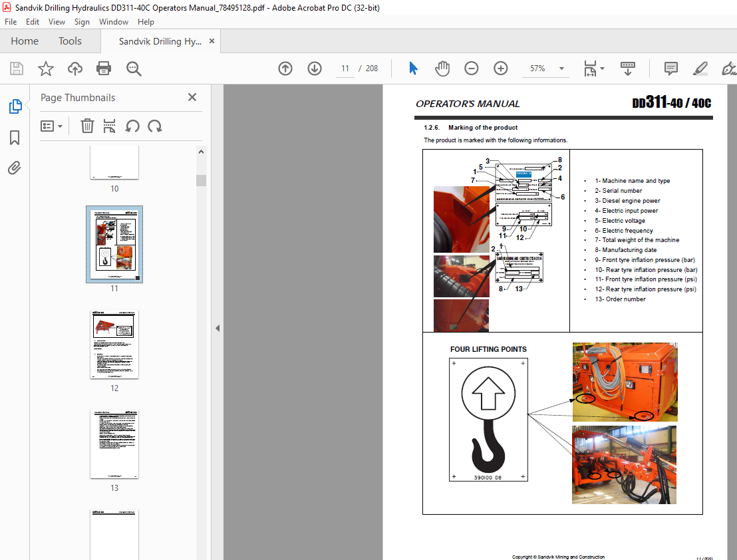This screenshot has width=737, height=560.
Task: Open the Window menu
Action: pyautogui.click(x=113, y=21)
